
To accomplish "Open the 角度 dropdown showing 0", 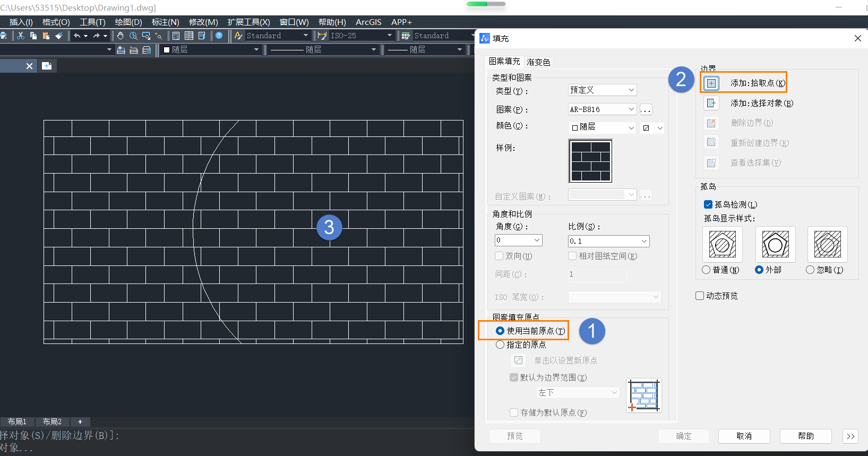I will 518,240.
